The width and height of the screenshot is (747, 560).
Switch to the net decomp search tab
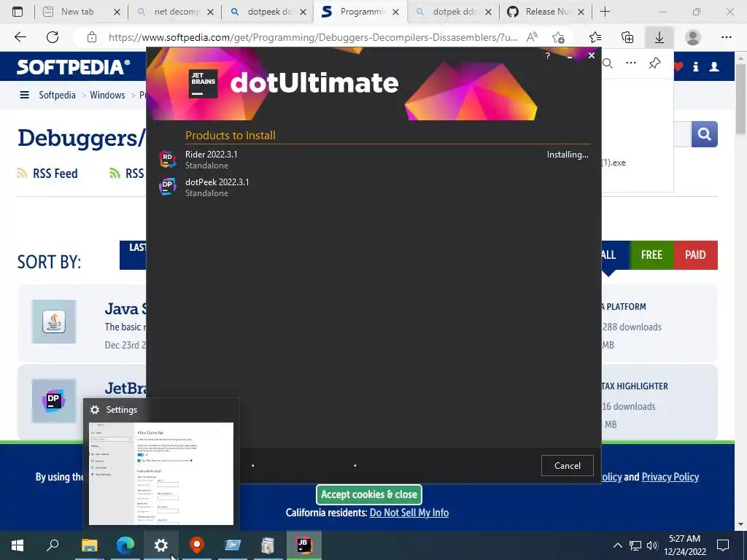click(175, 12)
